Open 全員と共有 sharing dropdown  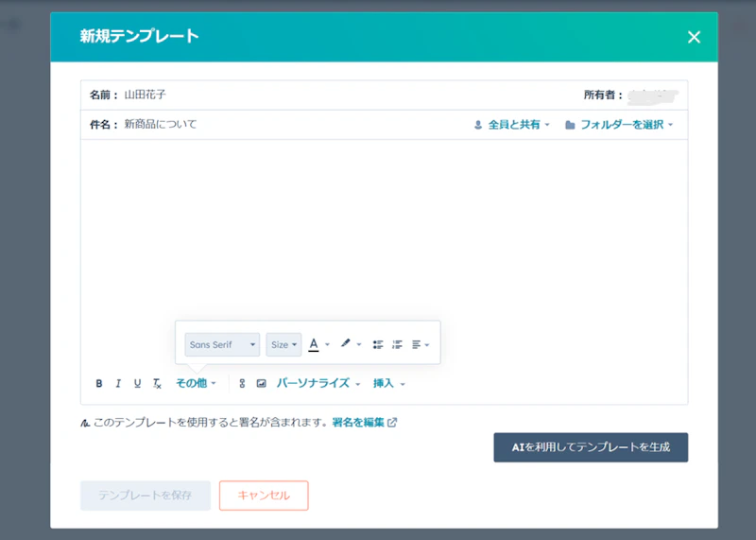click(512, 125)
